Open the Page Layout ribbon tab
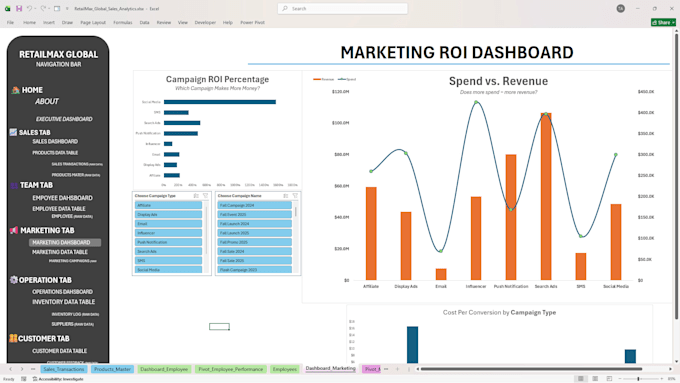 click(93, 23)
